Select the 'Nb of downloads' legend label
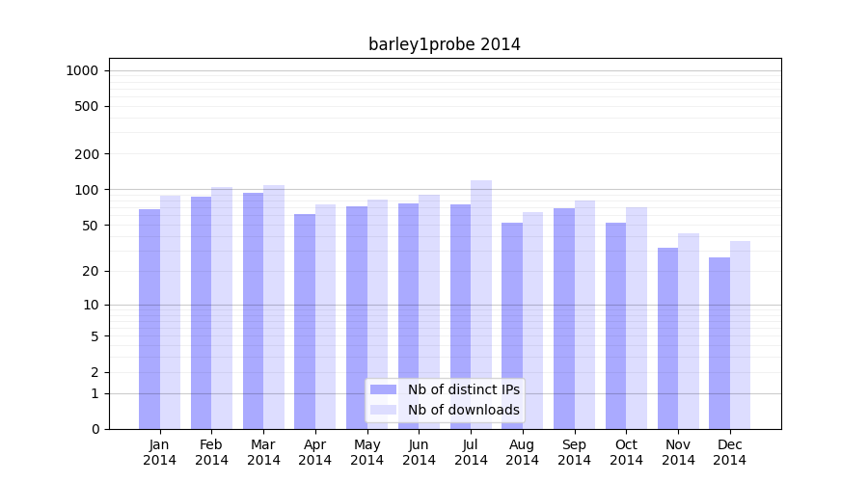The image size is (868, 482). pos(463,410)
